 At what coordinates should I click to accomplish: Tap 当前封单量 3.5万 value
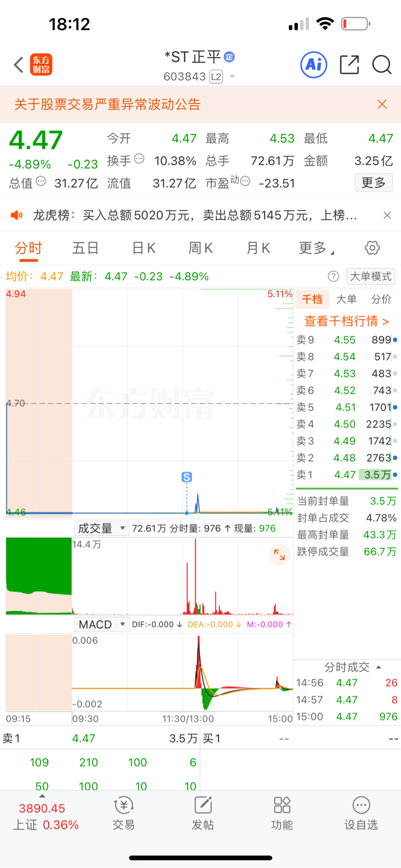coord(383,501)
